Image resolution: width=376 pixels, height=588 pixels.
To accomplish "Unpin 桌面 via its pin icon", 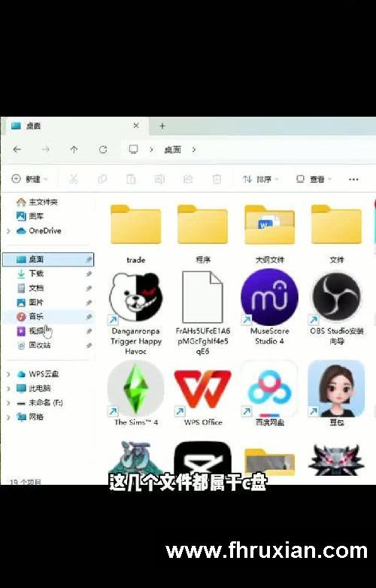I will click(x=89, y=260).
